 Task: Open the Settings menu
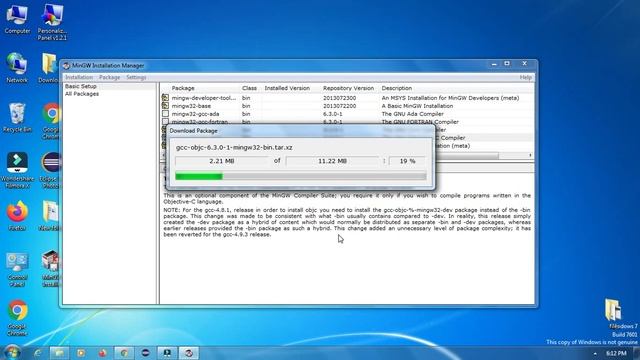point(136,77)
